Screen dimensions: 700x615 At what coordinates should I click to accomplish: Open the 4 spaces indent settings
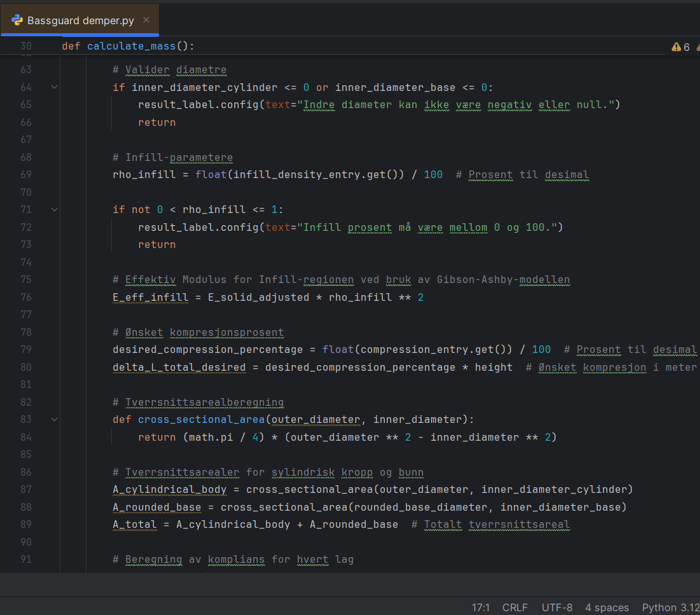[607, 607]
